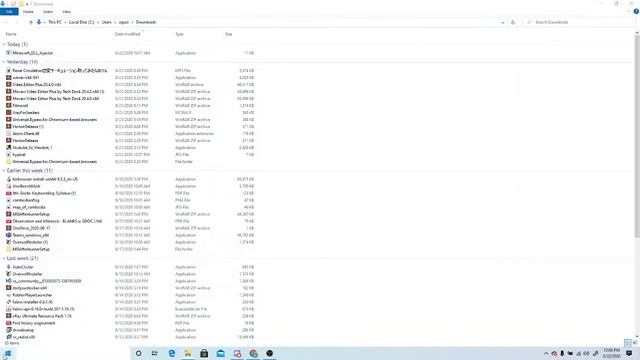The height and width of the screenshot is (360, 640).
Task: Select the RobloxPlayerLauncher application icon
Action: click(9, 295)
